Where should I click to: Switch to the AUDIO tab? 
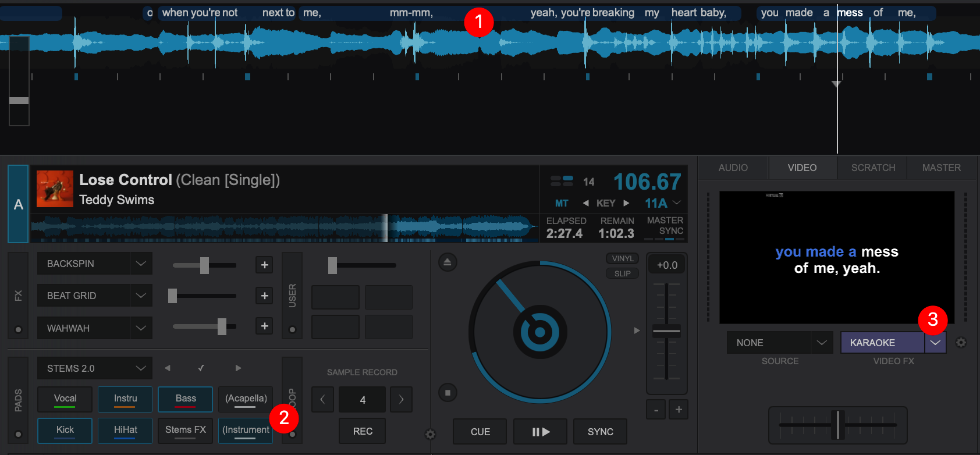click(x=733, y=168)
